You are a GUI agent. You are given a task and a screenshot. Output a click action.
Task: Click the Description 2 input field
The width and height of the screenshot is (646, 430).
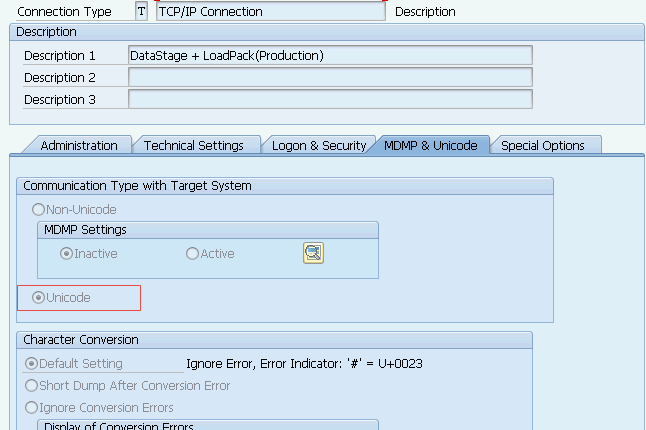coord(330,77)
